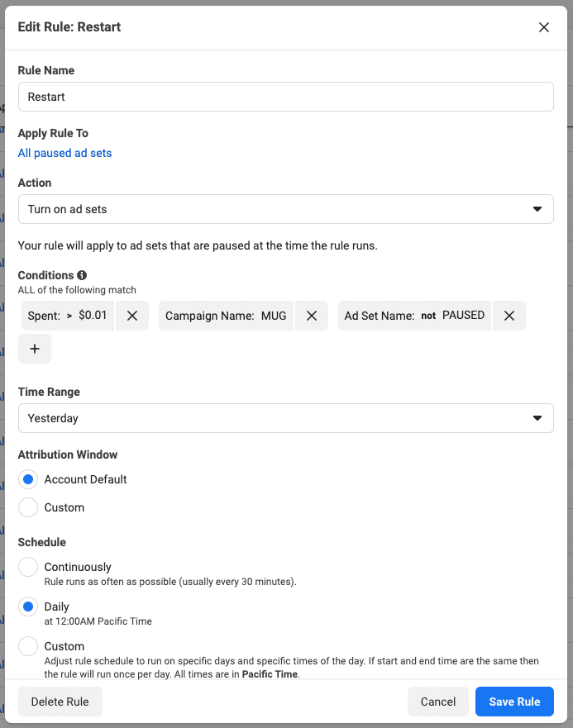Screen dimensions: 573x728
Task: Show info tooltip next to Conditions
Action: (x=82, y=275)
